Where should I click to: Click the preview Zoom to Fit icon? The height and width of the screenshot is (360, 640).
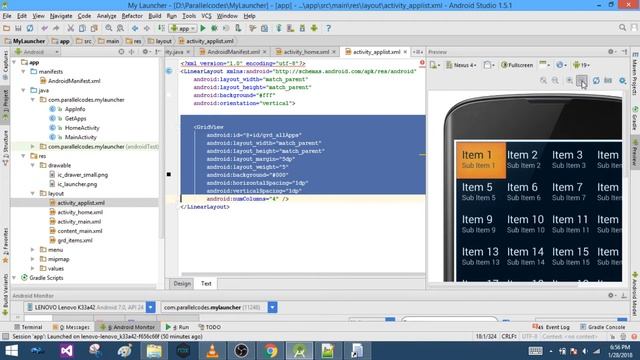click(x=543, y=81)
